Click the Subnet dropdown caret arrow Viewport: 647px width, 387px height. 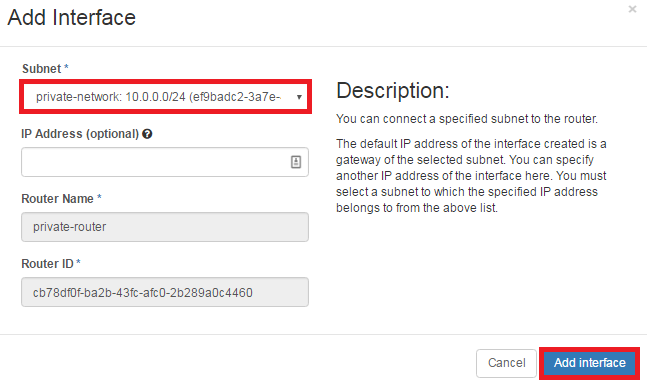pos(299,97)
